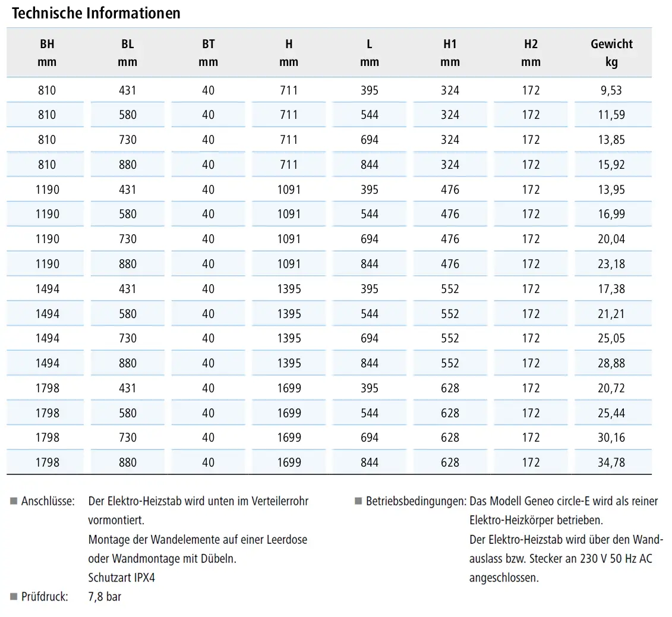Viewport: 672px width, 617px height.
Task: Click the Anschlüsse square bullet icon
Action: click(14, 501)
